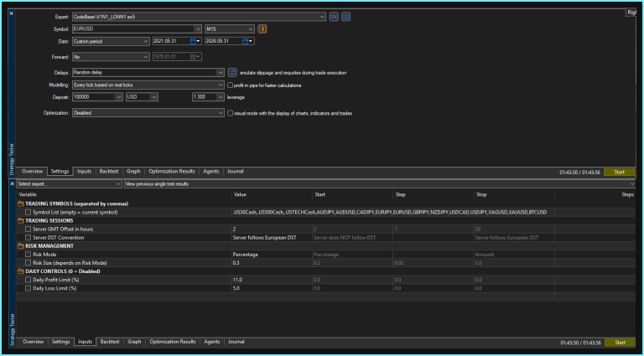Open Journal tab in upper panel

(x=236, y=172)
